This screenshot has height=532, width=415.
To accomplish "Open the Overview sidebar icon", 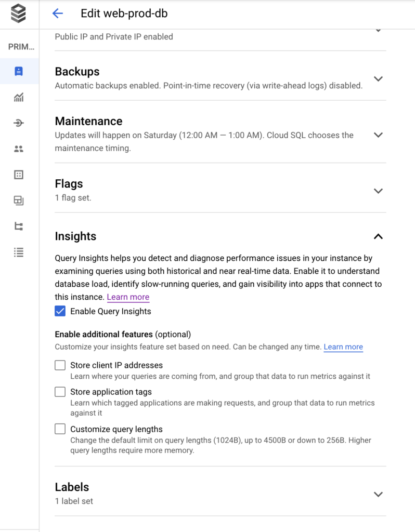I will pyautogui.click(x=19, y=72).
